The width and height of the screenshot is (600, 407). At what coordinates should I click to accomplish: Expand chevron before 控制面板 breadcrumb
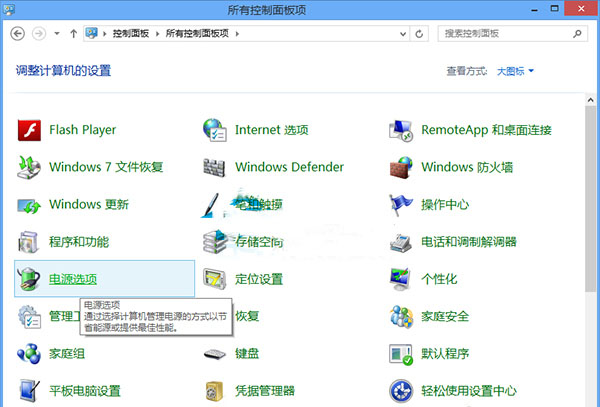pyautogui.click(x=104, y=34)
